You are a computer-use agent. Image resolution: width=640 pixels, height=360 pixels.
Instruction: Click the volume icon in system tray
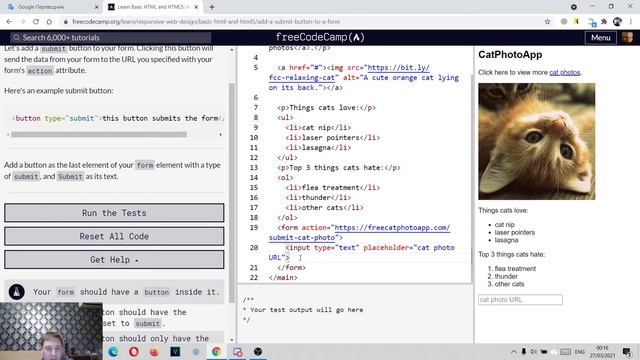point(533,351)
